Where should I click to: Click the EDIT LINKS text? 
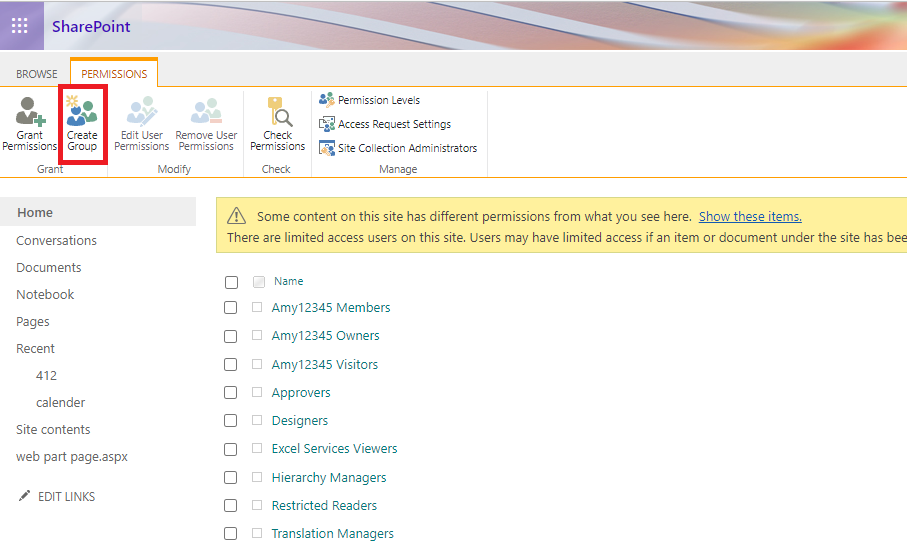point(67,496)
